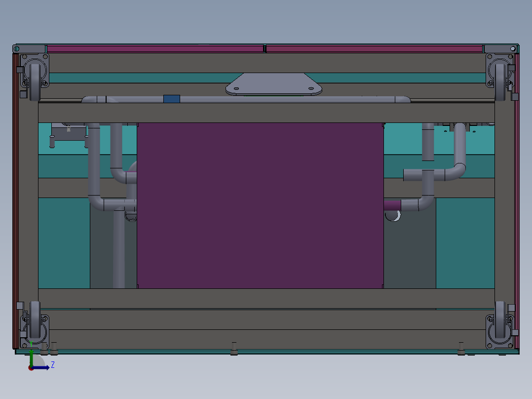
Task: Select the magenta pipe stub beside purple panel
Action: click(392, 205)
